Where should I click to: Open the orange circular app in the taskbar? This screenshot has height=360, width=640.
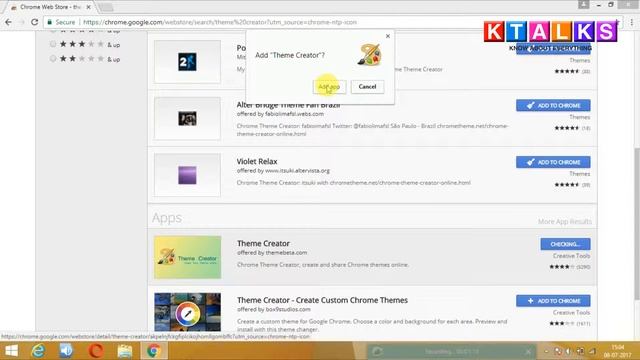coord(96,351)
